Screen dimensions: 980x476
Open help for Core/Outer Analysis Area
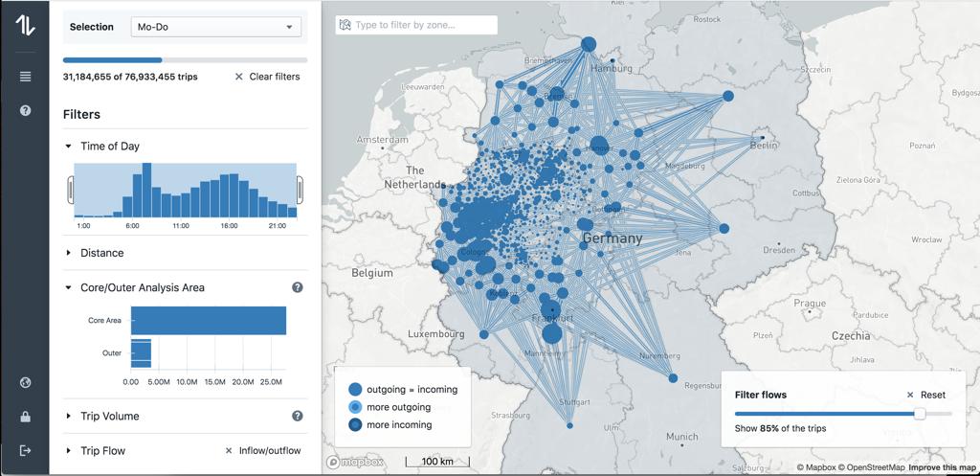coord(298,287)
